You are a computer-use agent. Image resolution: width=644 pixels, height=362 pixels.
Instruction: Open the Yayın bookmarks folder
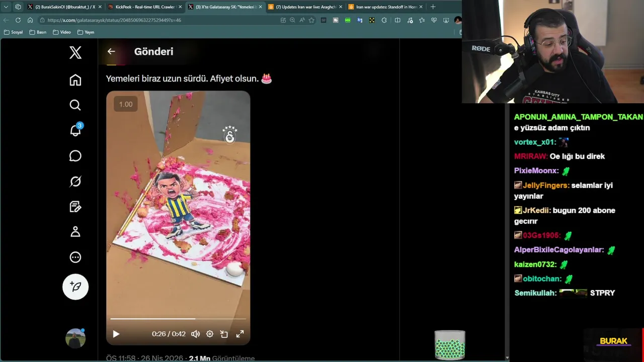(86, 32)
